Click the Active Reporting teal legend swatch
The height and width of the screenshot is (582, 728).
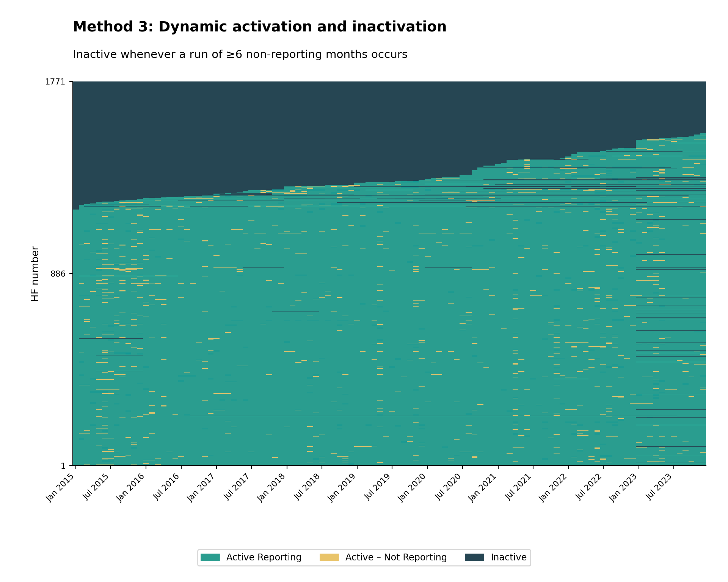click(210, 557)
